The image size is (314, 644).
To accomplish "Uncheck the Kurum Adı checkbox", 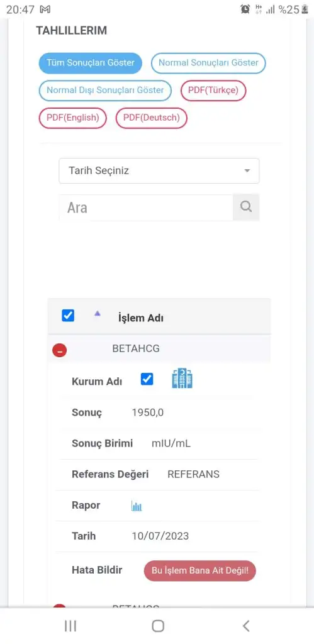I will point(147,379).
